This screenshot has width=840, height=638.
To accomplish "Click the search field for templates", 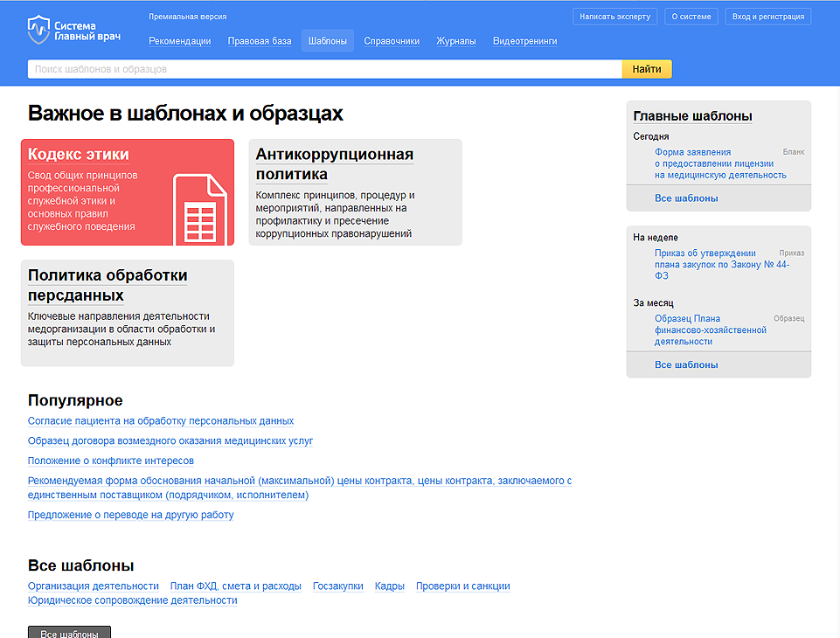I will click(x=323, y=69).
